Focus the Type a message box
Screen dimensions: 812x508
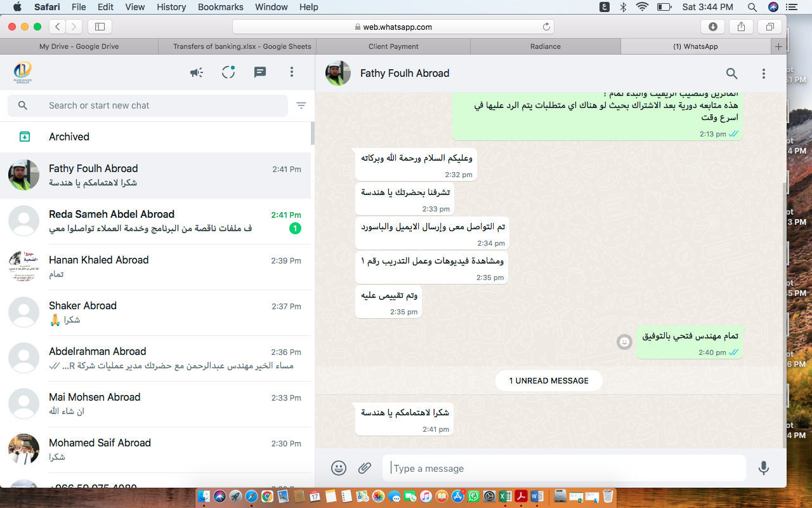coord(564,468)
